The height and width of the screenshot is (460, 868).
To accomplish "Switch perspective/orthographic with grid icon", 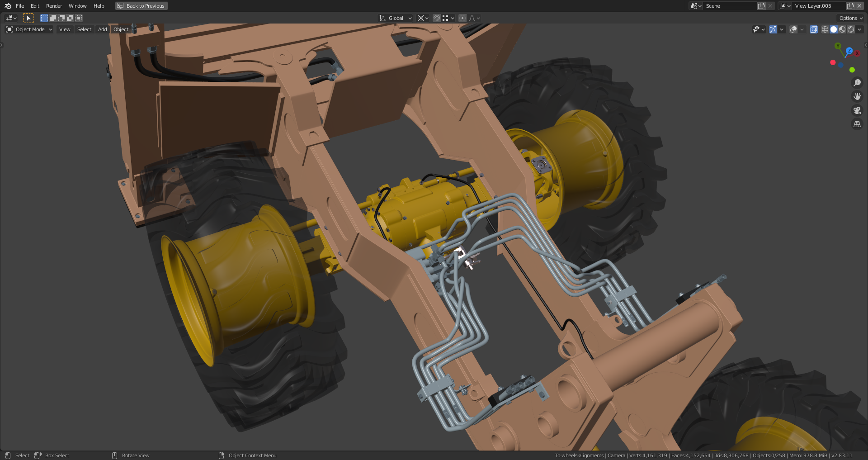I will point(857,124).
